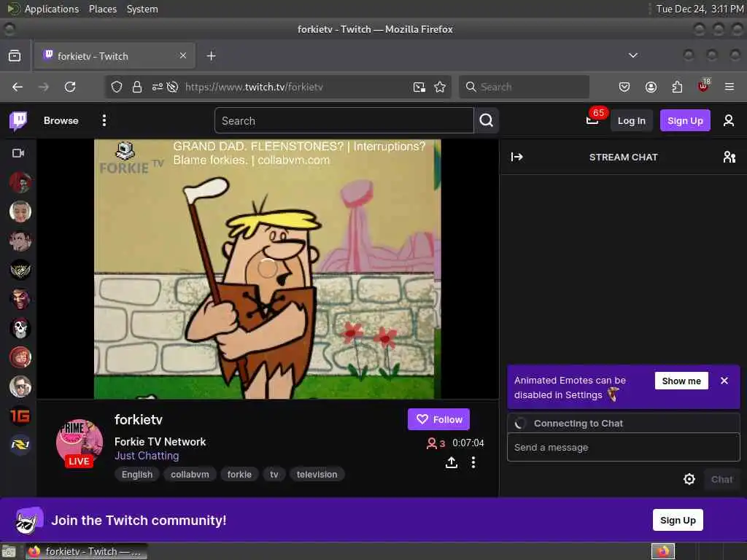Open the user profile icon menu
The width and height of the screenshot is (747, 560).
point(729,120)
